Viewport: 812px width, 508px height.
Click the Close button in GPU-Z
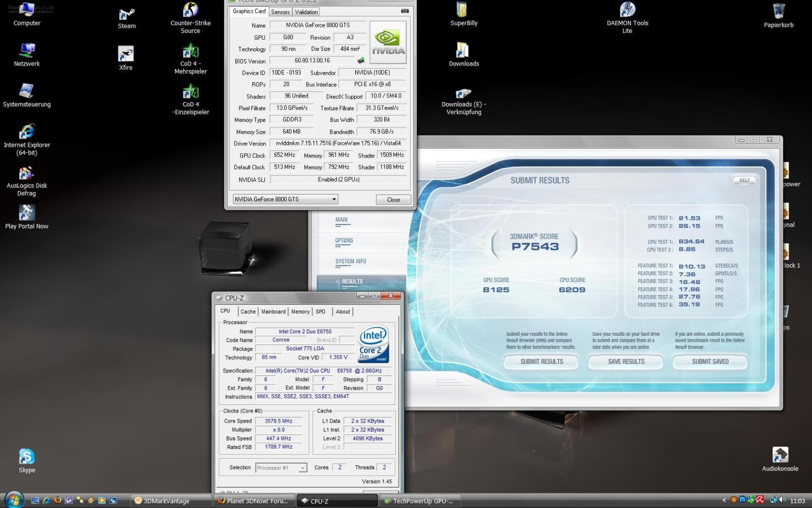click(x=393, y=200)
